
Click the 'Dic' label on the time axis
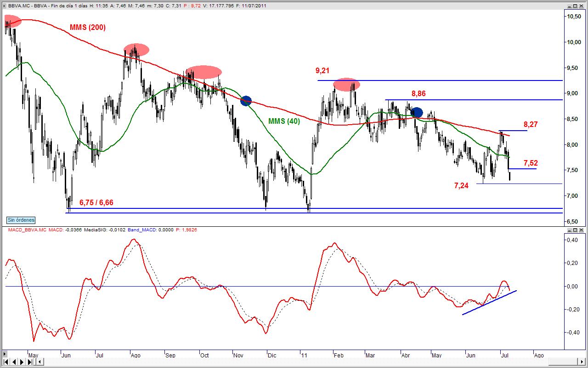point(271,356)
